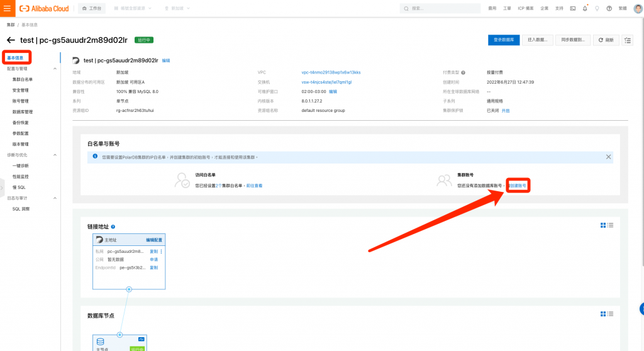Image resolution: width=644 pixels, height=351 pixels.
Task: Collapse the 日志与审计 sidebar section
Action: click(x=55, y=198)
